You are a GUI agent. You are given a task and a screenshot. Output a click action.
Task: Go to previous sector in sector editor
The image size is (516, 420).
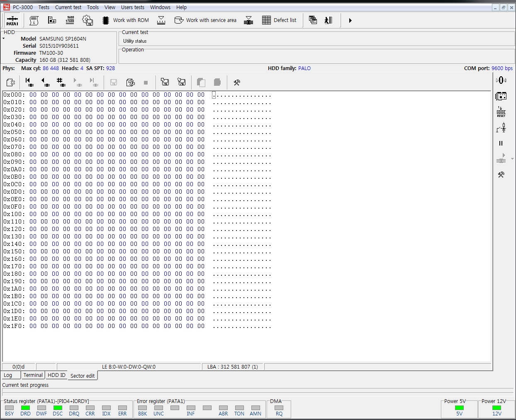45,82
